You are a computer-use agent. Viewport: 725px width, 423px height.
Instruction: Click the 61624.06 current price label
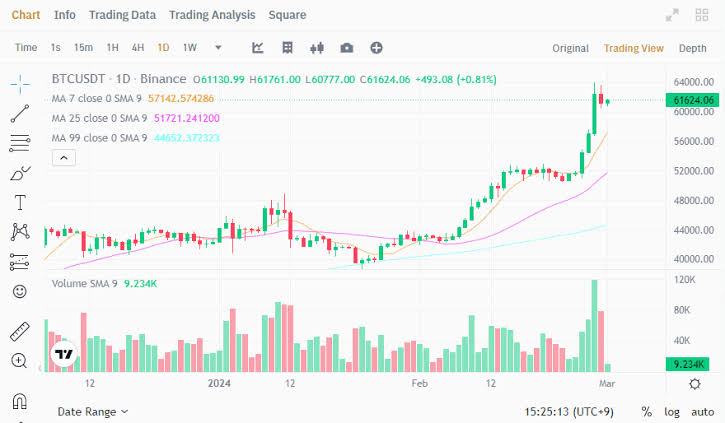pyautogui.click(x=693, y=100)
